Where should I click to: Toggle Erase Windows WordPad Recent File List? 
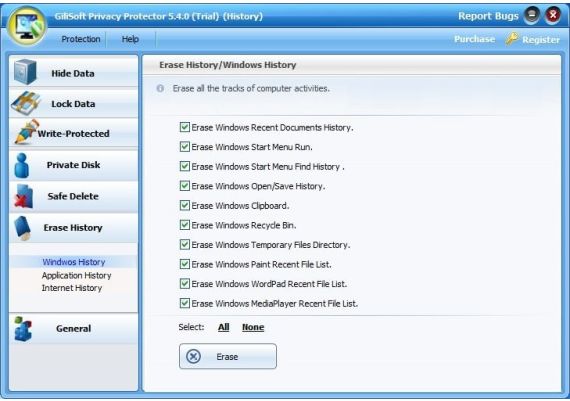pyautogui.click(x=185, y=284)
